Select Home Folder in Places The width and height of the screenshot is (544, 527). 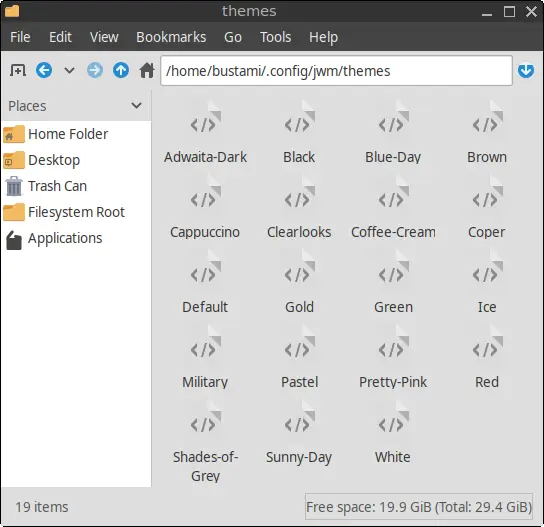(x=76, y=134)
